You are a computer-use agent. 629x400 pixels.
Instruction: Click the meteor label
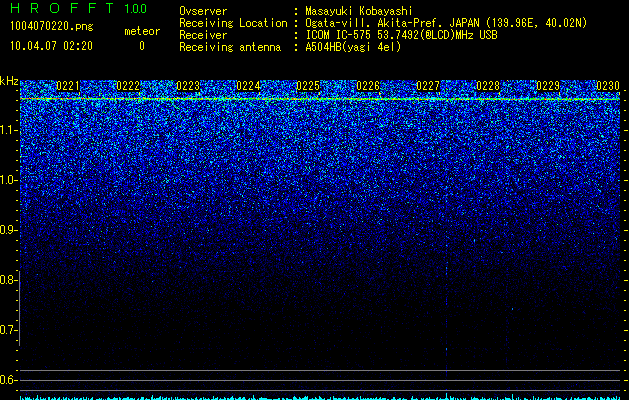click(142, 31)
